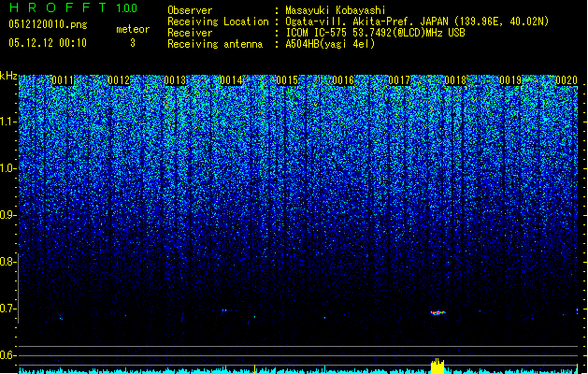
Task: Click the 0015 time marker
Action: (x=287, y=80)
